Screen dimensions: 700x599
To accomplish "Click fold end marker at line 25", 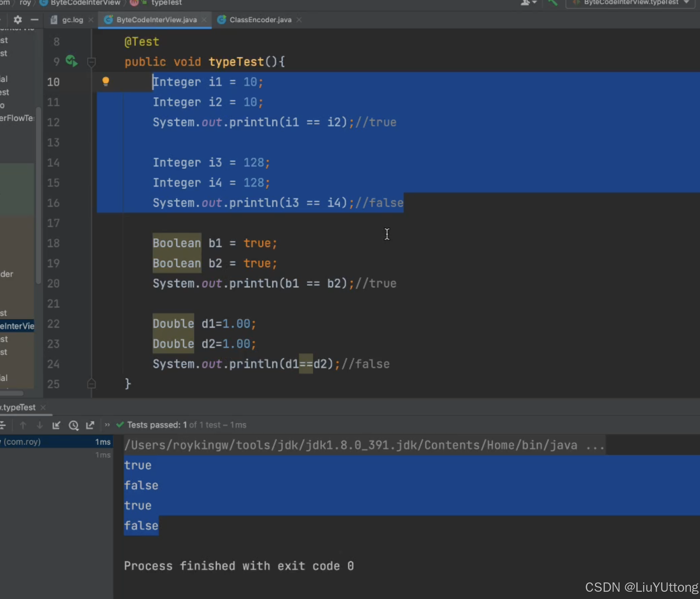I will tap(91, 384).
